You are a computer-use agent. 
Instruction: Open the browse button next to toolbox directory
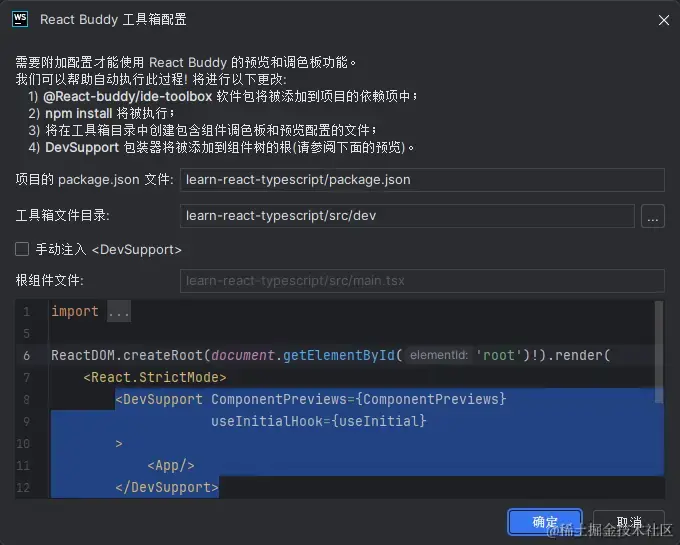tap(653, 216)
